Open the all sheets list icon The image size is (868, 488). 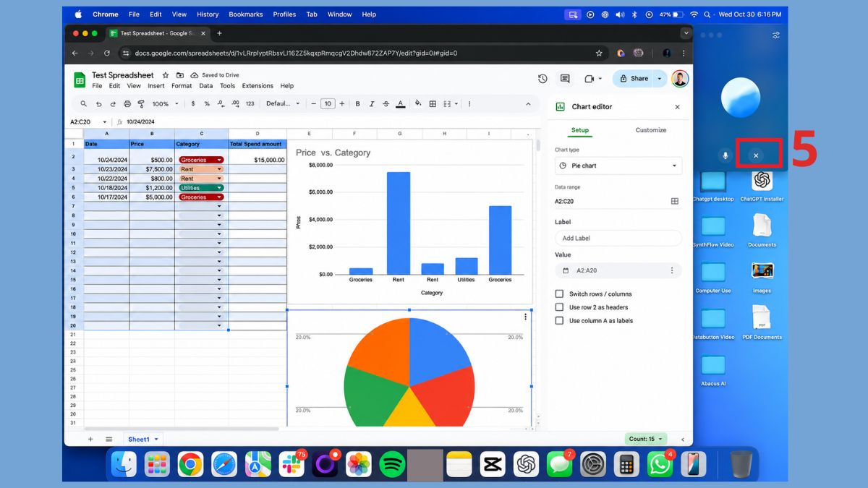pos(109,439)
